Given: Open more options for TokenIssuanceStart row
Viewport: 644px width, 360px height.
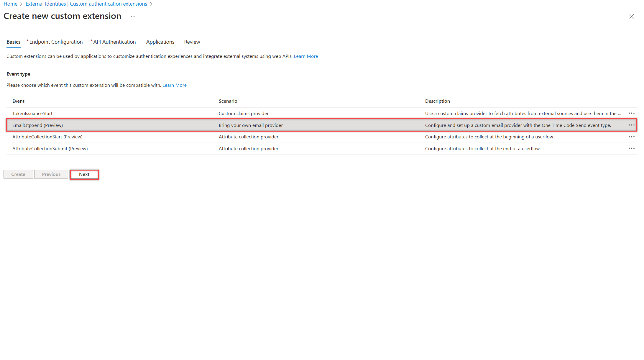Looking at the screenshot, I should tap(631, 113).
